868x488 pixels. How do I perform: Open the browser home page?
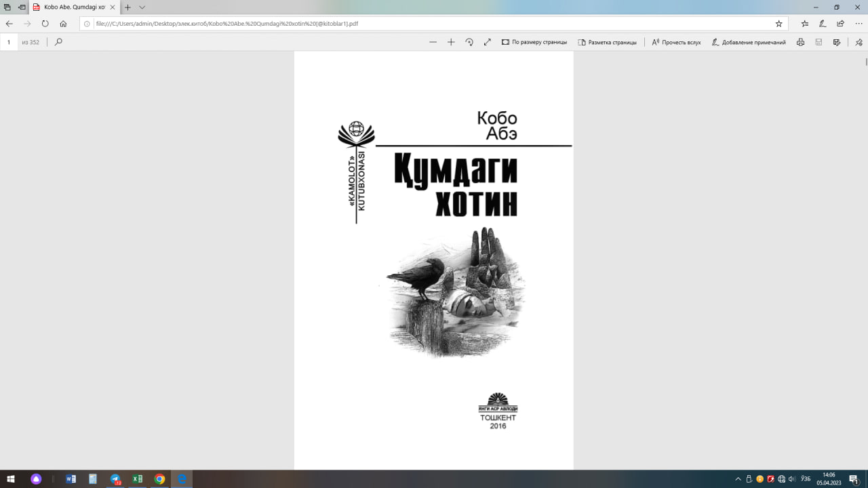[63, 23]
